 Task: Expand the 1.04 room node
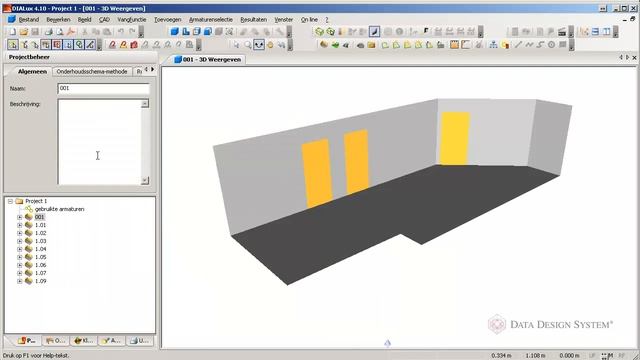[20, 249]
